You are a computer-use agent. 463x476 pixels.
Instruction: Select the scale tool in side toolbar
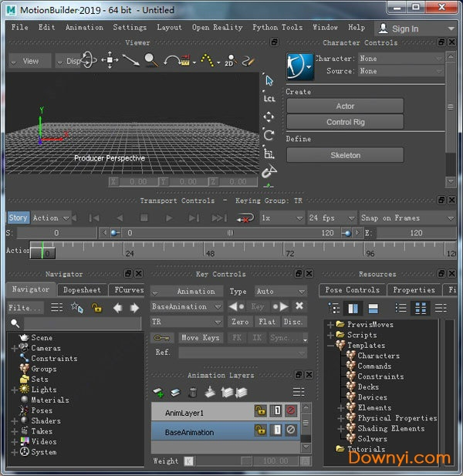point(269,154)
